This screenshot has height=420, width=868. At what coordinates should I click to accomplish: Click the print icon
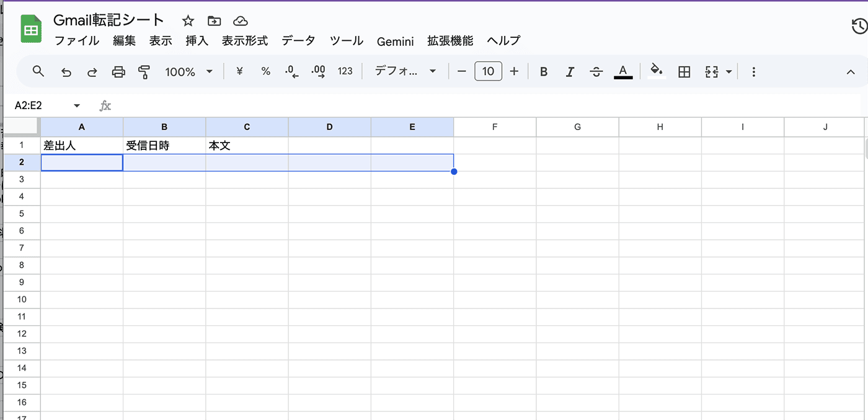(118, 72)
